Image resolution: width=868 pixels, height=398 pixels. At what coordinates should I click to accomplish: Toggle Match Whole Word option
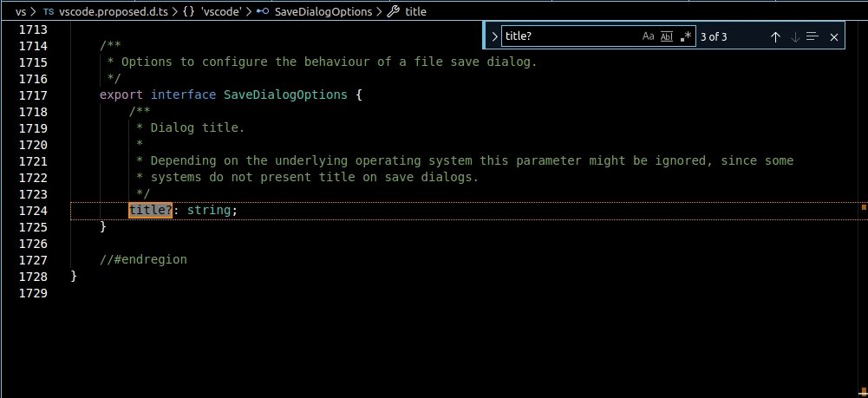[x=667, y=36]
